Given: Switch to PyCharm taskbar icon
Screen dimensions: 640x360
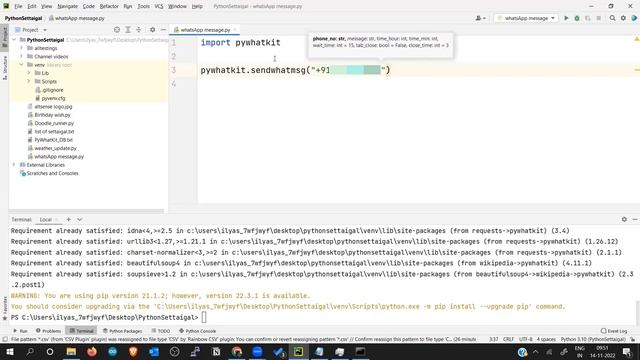Looking at the screenshot, I should tap(298, 351).
